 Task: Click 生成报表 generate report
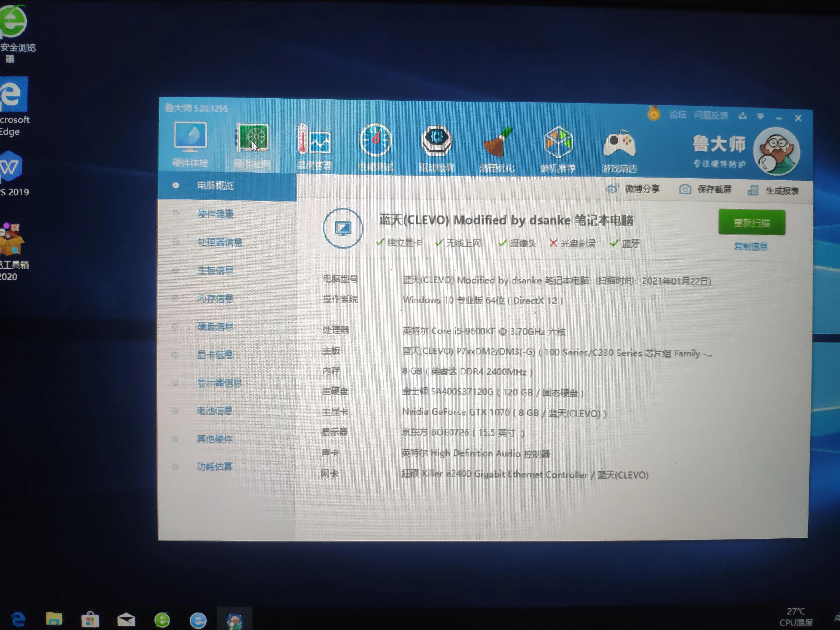(774, 190)
